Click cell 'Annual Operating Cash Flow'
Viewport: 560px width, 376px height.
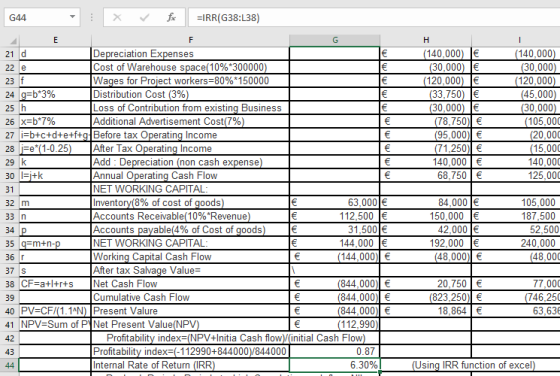point(190,176)
